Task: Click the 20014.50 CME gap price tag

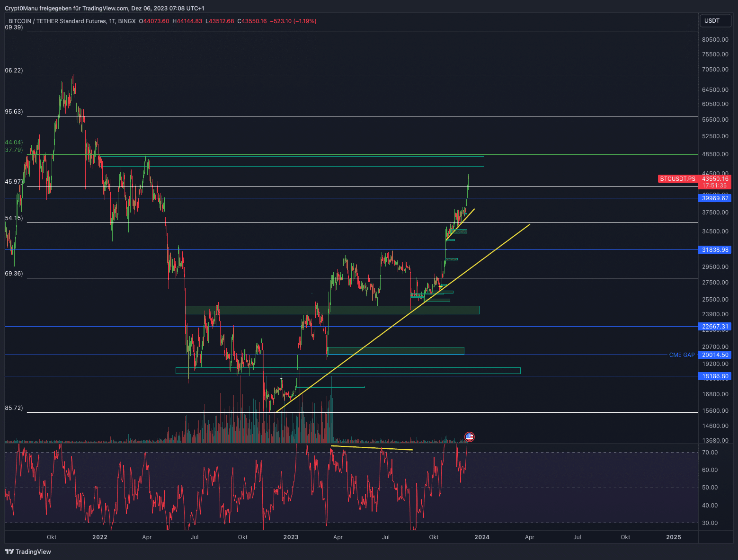Action: point(715,355)
